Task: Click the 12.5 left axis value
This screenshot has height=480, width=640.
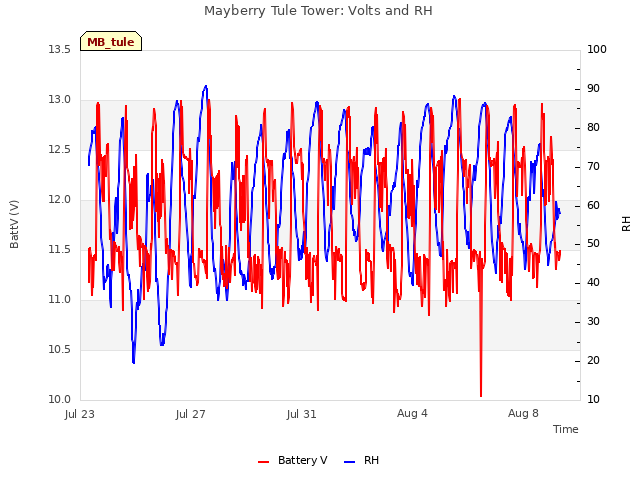Action: pyautogui.click(x=59, y=149)
